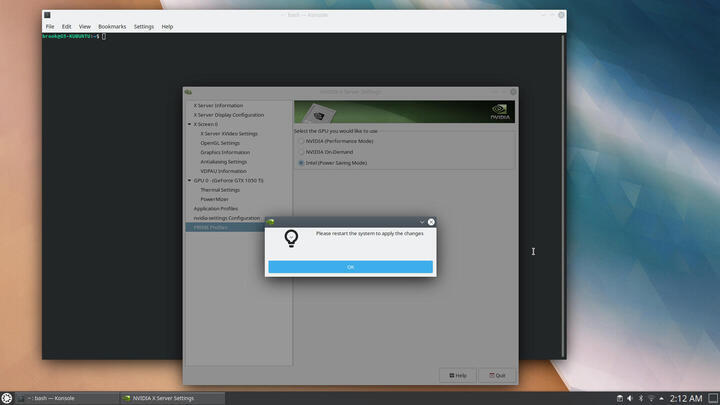Screen dimensions: 720x405
Task: Open the File menu in Konsole
Action: [x=50, y=27]
